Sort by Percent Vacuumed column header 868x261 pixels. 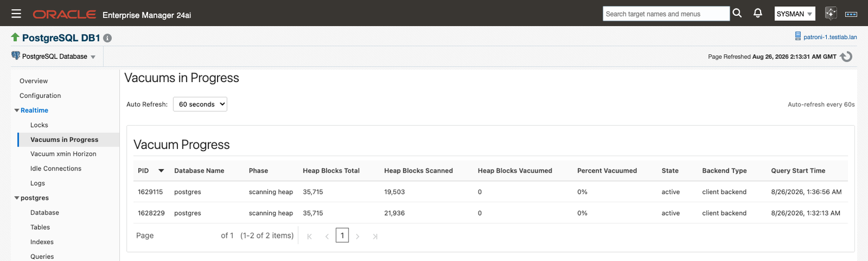[x=607, y=170]
